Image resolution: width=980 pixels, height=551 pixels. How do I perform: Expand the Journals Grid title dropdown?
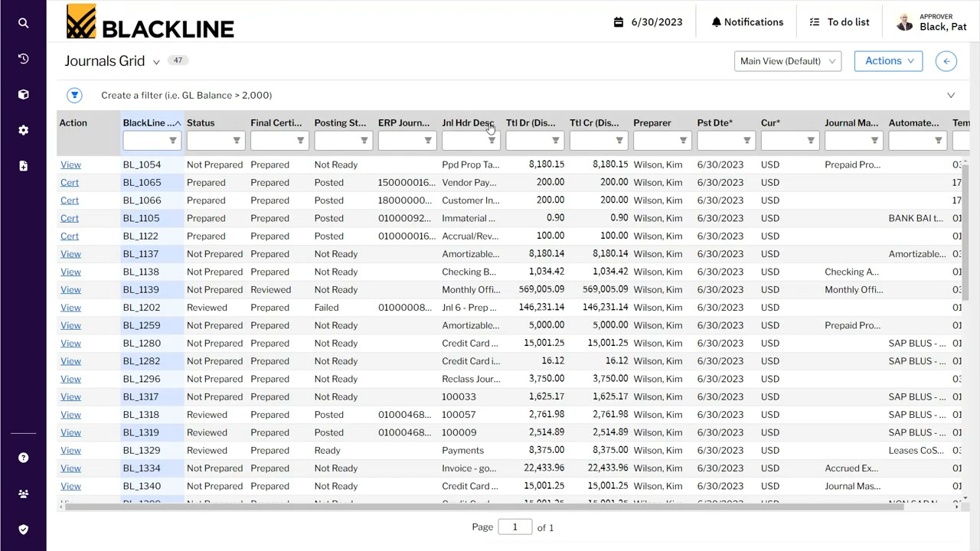point(156,62)
